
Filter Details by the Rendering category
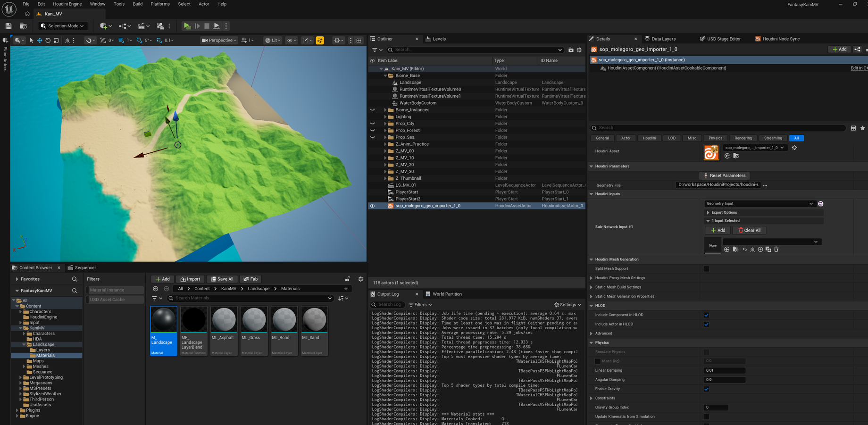pos(743,138)
